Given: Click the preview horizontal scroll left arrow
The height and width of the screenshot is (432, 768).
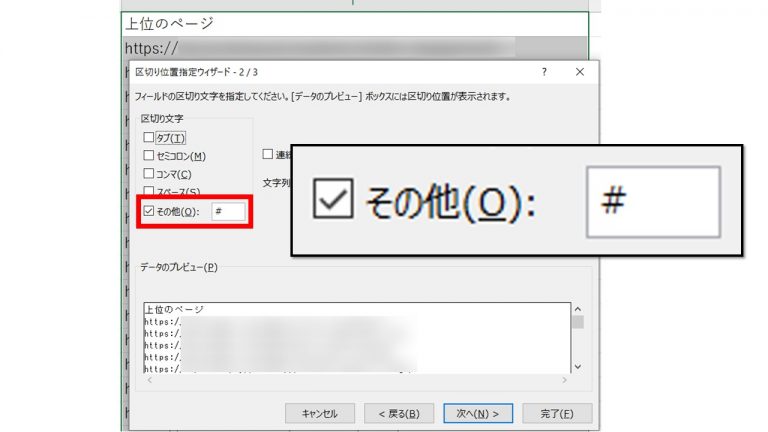Looking at the screenshot, I should [150, 379].
